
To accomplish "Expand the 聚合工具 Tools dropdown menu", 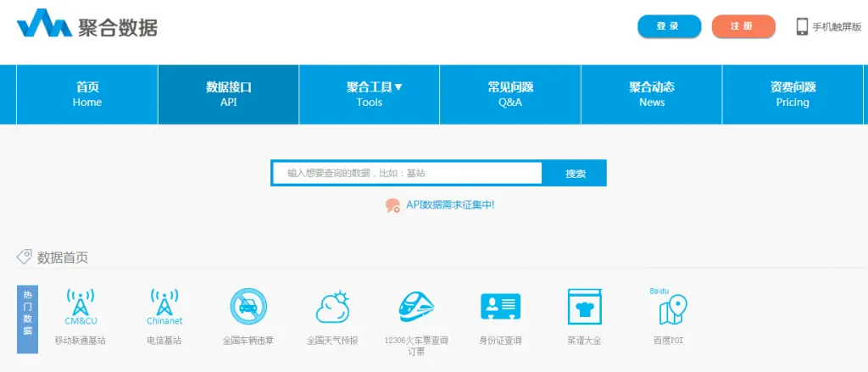I will pos(370,94).
